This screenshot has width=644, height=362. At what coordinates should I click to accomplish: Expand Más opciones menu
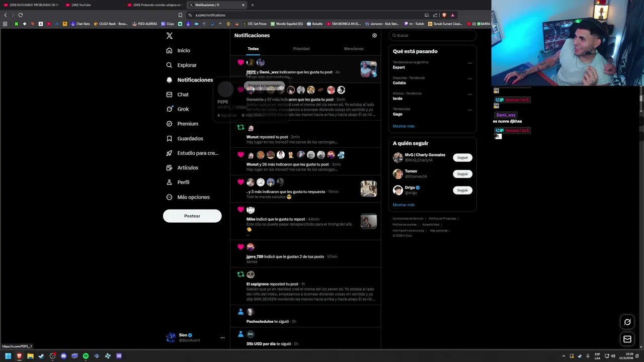(188, 197)
